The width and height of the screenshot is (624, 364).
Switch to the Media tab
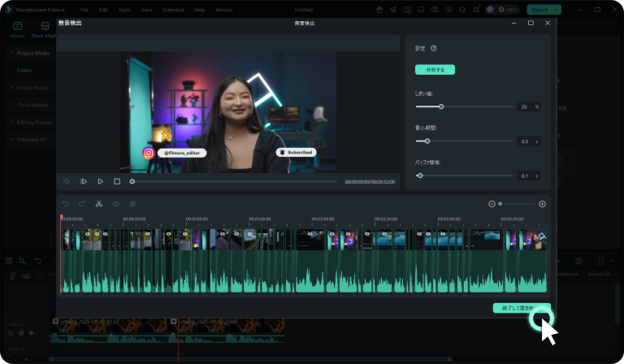point(17,30)
